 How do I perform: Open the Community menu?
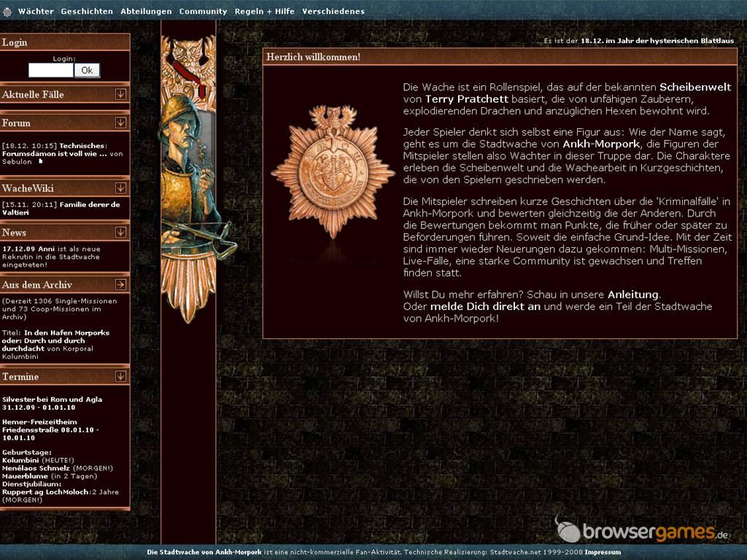pos(203,12)
